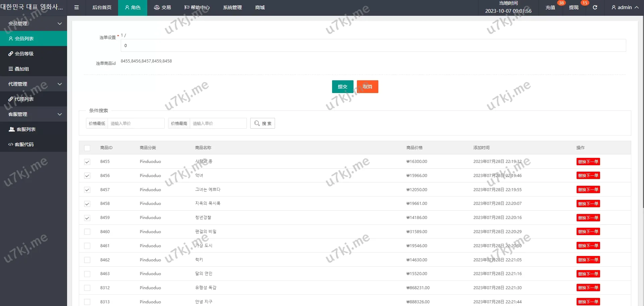Click the green 提交 button

[x=342, y=87]
